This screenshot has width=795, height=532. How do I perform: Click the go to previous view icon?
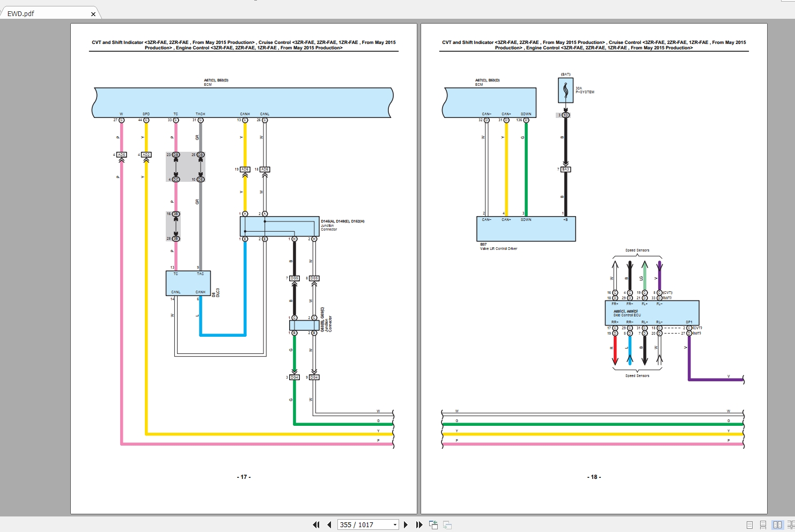click(x=433, y=524)
